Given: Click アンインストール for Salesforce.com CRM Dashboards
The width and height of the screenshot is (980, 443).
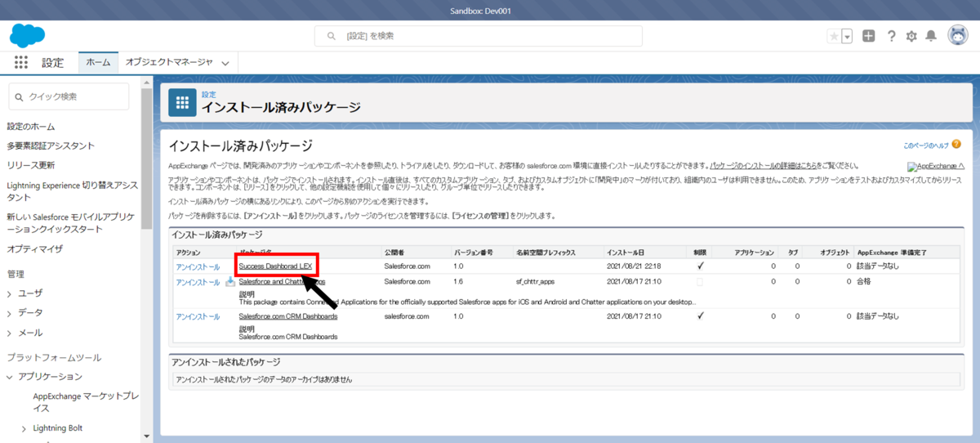Looking at the screenshot, I should (x=198, y=316).
